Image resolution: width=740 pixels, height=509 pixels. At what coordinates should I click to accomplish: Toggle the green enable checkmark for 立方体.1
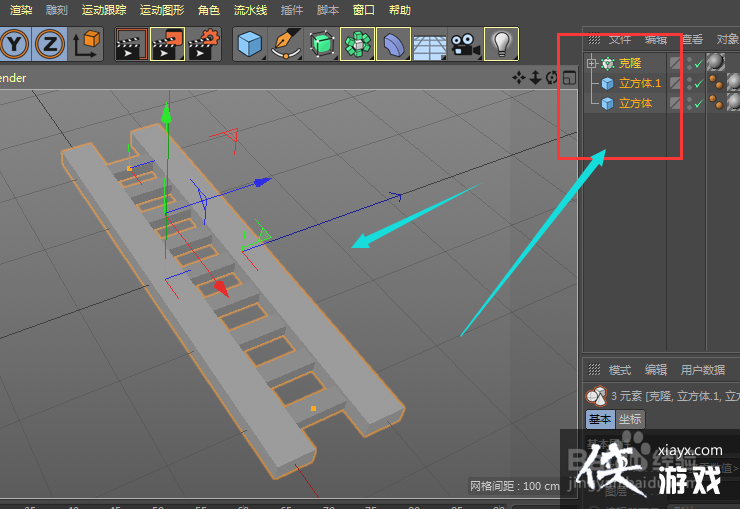[699, 84]
